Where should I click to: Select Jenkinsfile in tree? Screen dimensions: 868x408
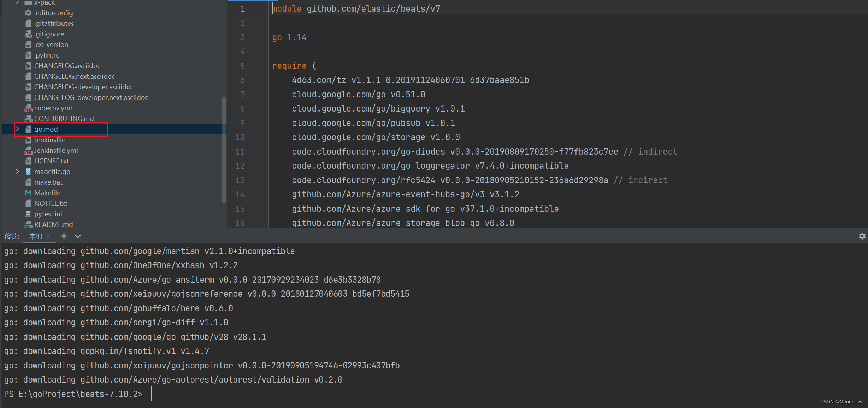[x=50, y=140]
